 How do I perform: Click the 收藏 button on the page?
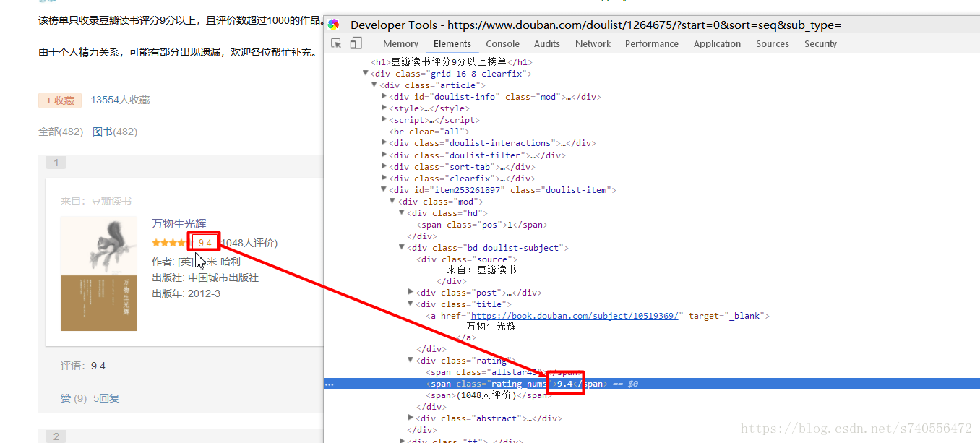(60, 100)
